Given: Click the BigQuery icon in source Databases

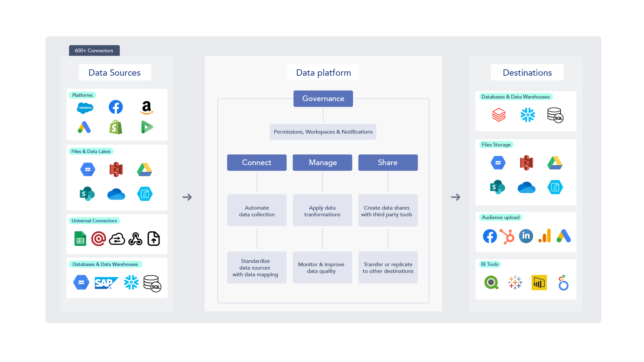Looking at the screenshot, I should [81, 282].
